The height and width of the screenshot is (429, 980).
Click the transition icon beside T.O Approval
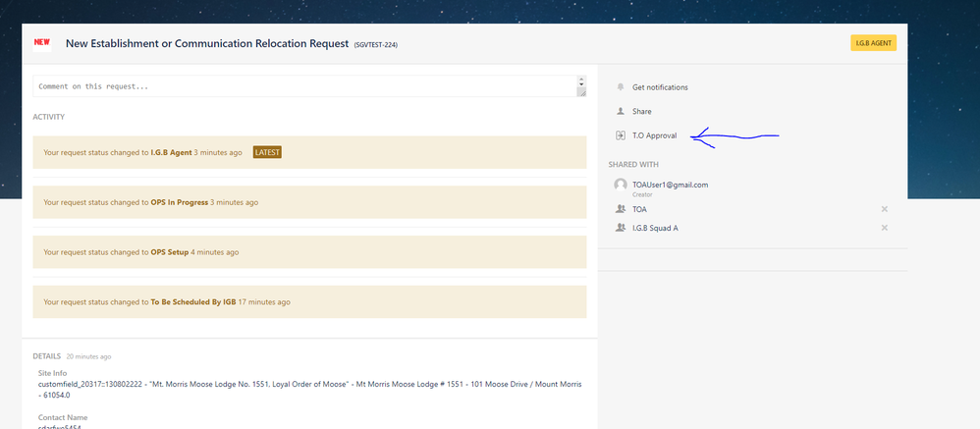click(x=621, y=134)
